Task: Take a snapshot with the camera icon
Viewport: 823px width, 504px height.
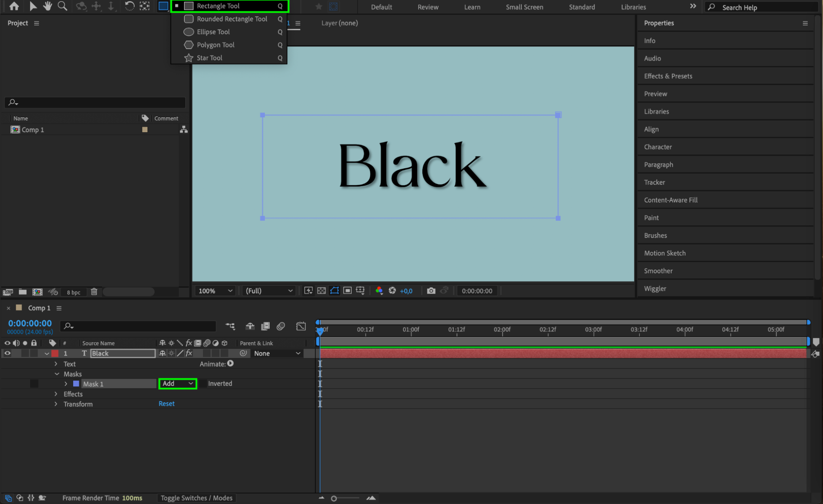Action: (x=431, y=291)
